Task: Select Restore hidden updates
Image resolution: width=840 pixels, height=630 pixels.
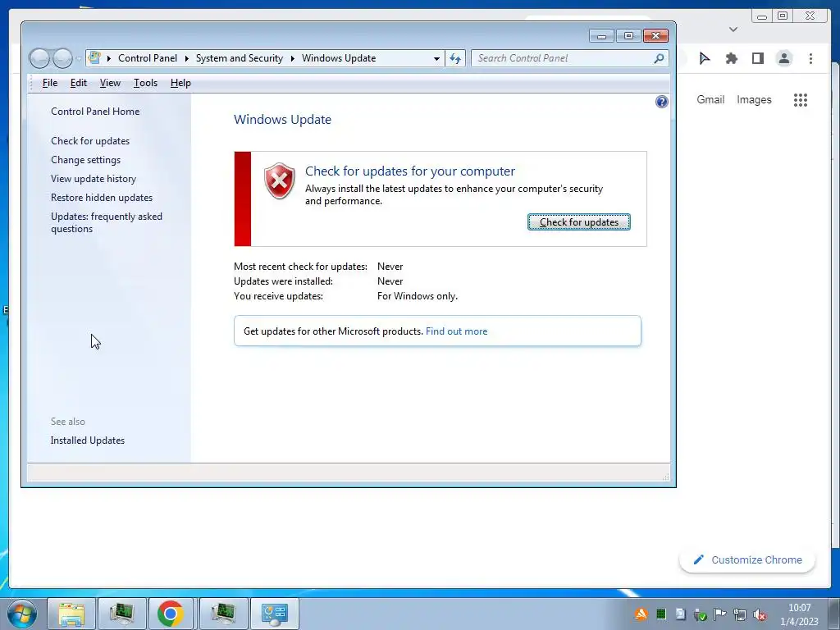Action: 101,197
